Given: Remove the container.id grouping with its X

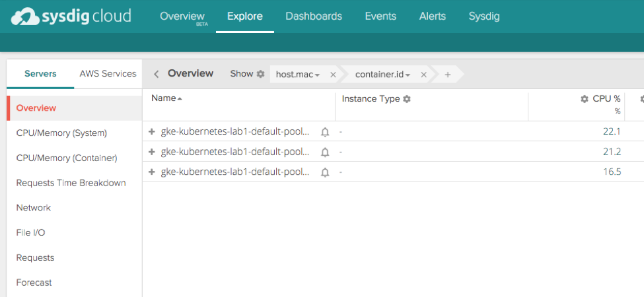Looking at the screenshot, I should (x=424, y=75).
